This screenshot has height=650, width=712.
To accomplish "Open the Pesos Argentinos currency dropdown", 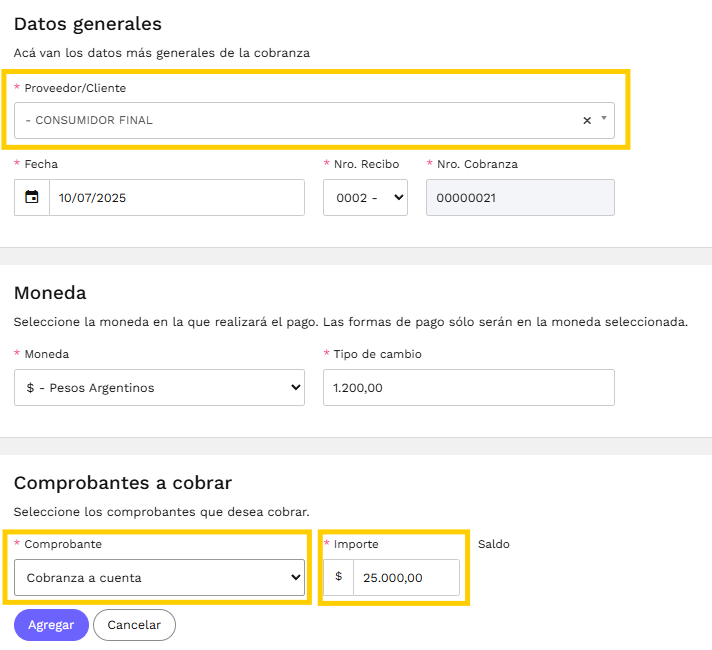I will [159, 387].
